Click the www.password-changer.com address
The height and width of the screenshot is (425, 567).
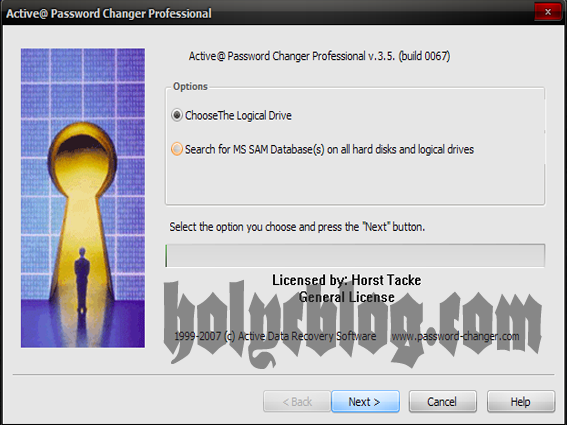(455, 336)
